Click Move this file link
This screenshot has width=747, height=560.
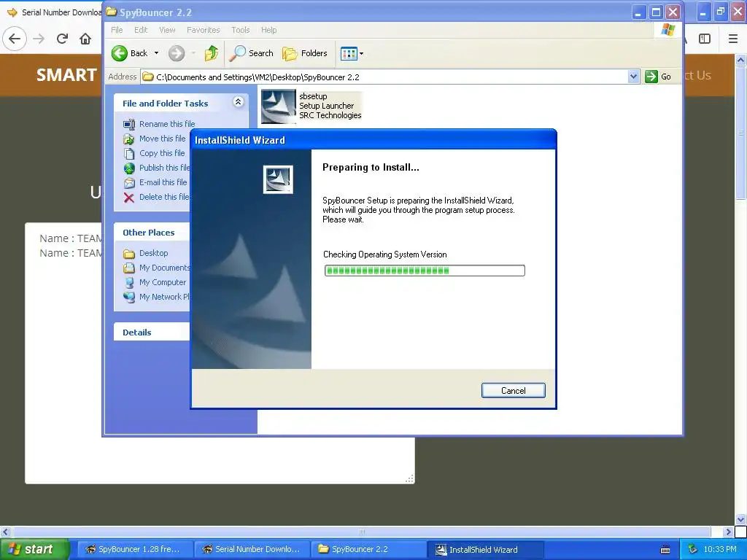(x=162, y=139)
